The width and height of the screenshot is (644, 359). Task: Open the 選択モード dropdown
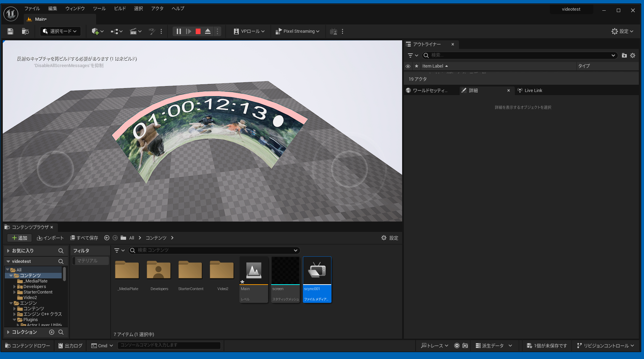point(60,31)
